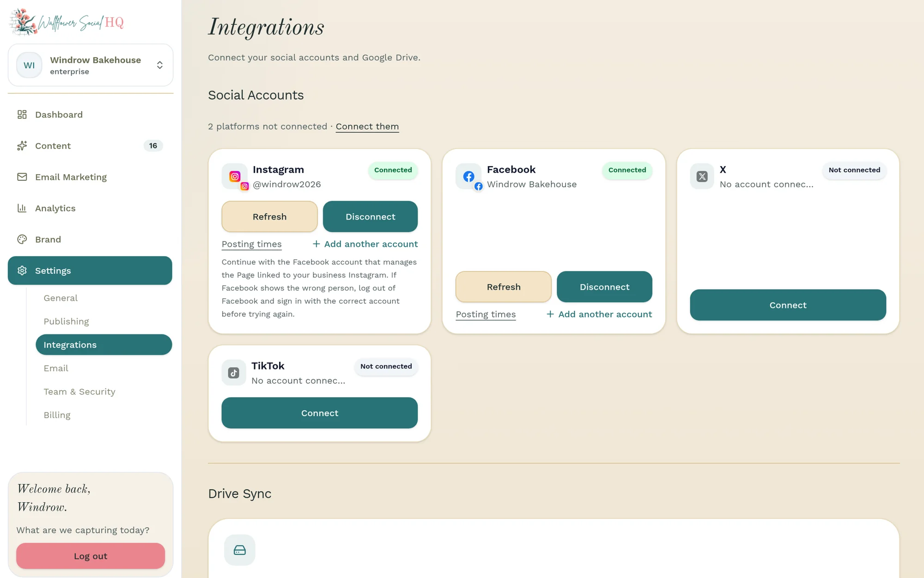Screen dimensions: 924x578
Task: Disconnect the Instagram account
Action: click(370, 216)
